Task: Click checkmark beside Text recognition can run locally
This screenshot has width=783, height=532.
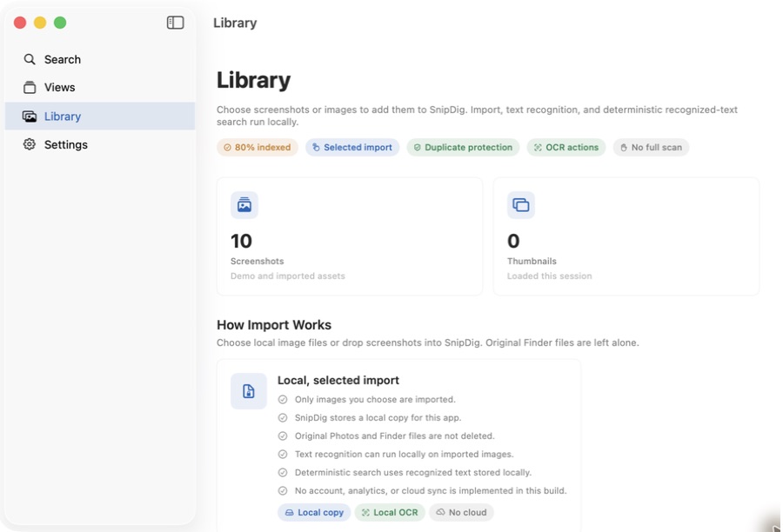Action: (x=283, y=454)
